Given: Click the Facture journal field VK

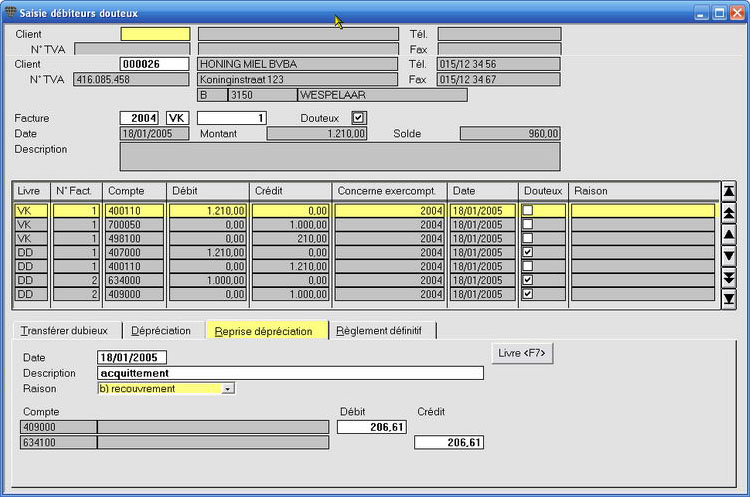Looking at the screenshot, I should tap(177, 118).
